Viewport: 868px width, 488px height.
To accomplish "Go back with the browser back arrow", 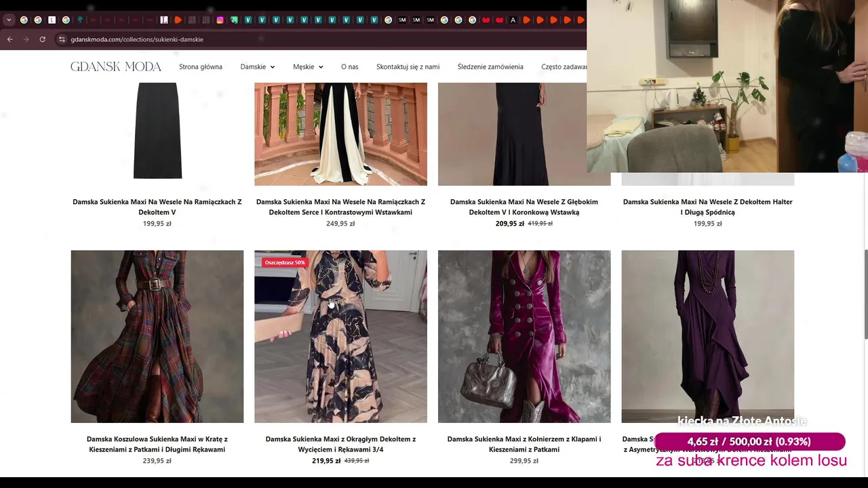I will click(x=10, y=39).
